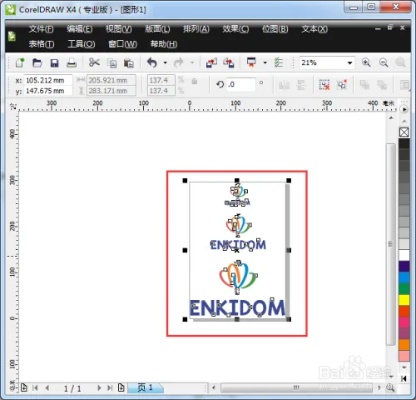Pick the yellow swatch in the color palette
The width and height of the screenshot is (416, 400).
click(404, 300)
